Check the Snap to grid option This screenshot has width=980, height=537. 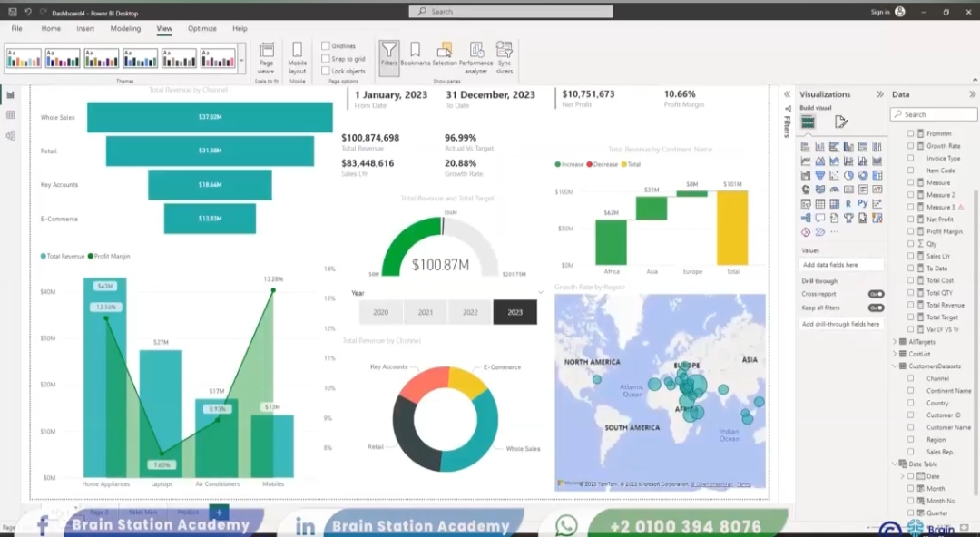pyautogui.click(x=326, y=59)
